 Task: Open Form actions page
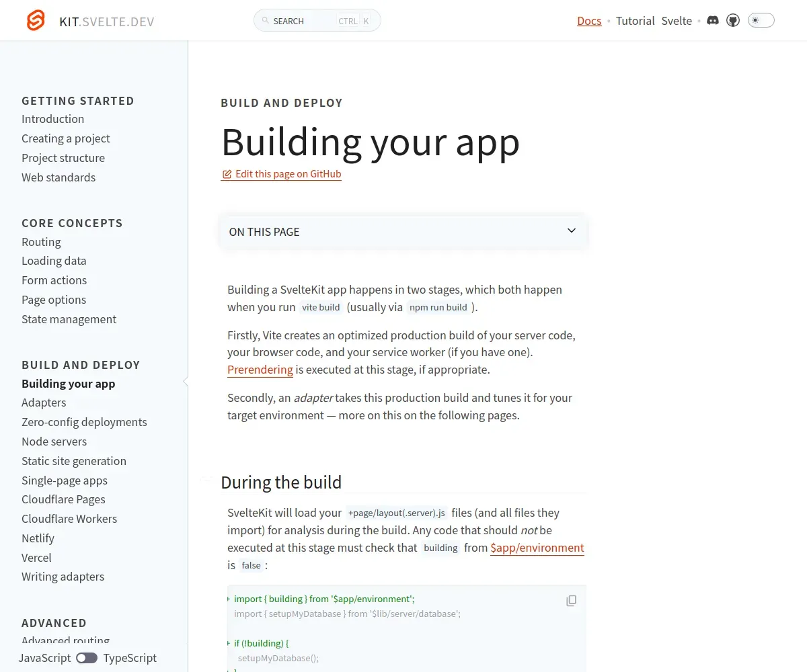click(54, 280)
